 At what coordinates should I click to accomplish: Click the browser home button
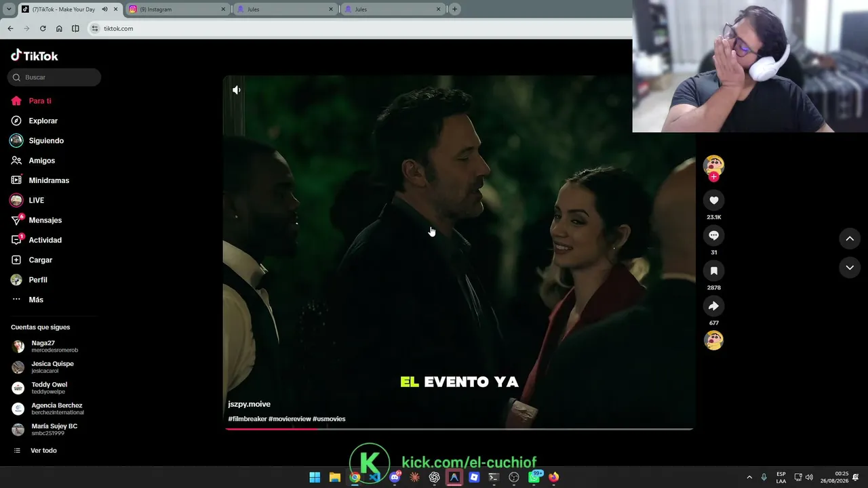[x=59, y=28]
